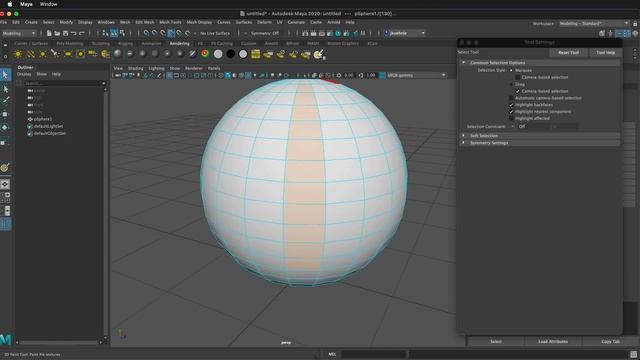This screenshot has height=360, width=640.
Task: Click the Load Attributes button
Action: point(553,342)
